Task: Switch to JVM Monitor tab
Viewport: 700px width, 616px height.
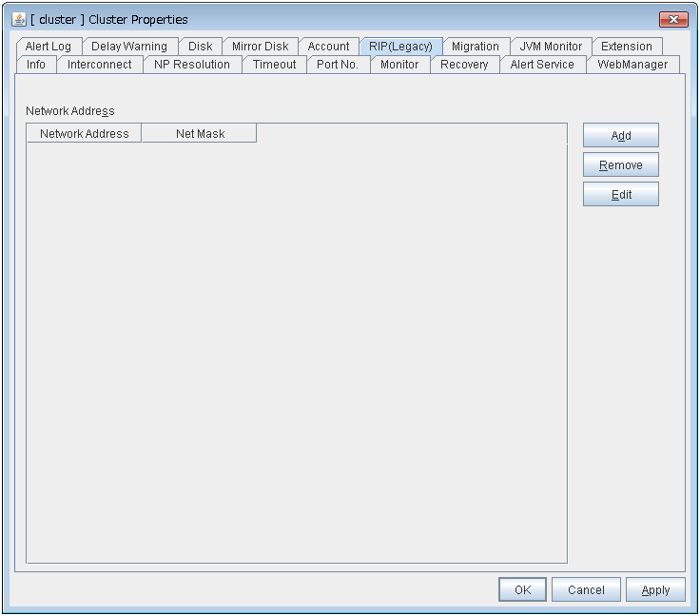Action: pos(551,47)
